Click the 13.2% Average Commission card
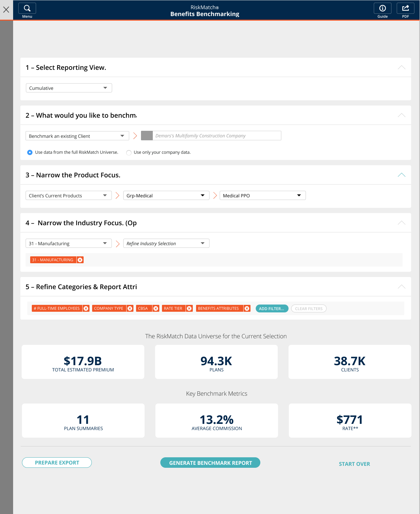This screenshot has width=420, height=514. click(217, 421)
